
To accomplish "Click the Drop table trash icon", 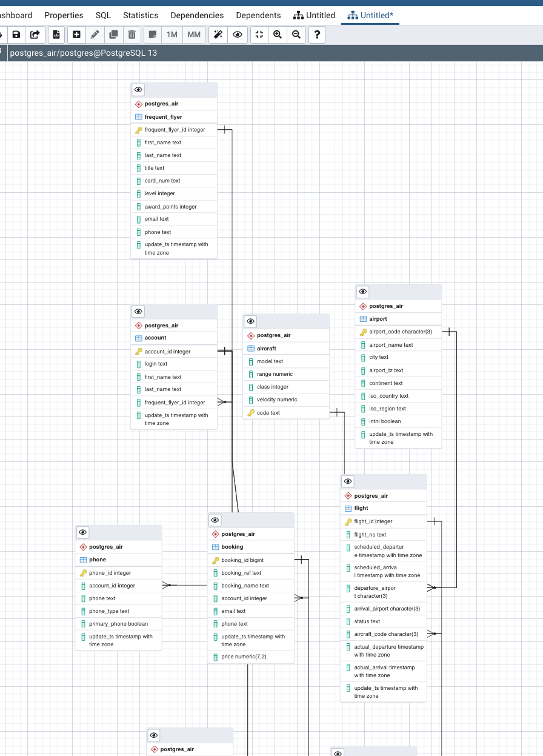I will tap(132, 35).
